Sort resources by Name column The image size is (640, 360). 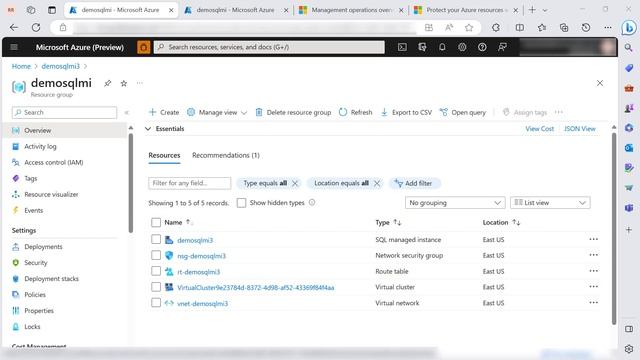click(178, 222)
